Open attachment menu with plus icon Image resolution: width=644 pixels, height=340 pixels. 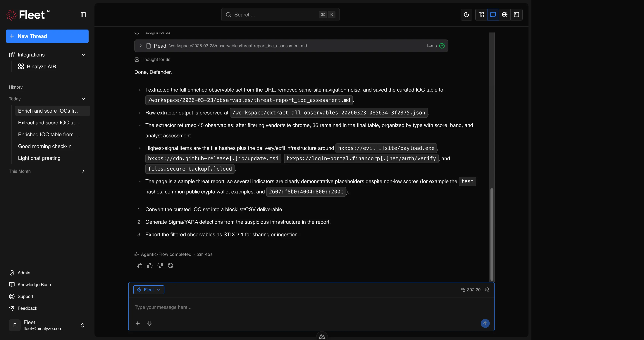137,323
